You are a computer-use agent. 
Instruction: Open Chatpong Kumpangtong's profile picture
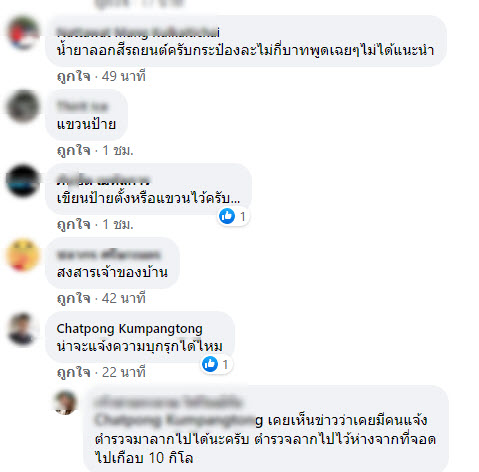pos(22,329)
